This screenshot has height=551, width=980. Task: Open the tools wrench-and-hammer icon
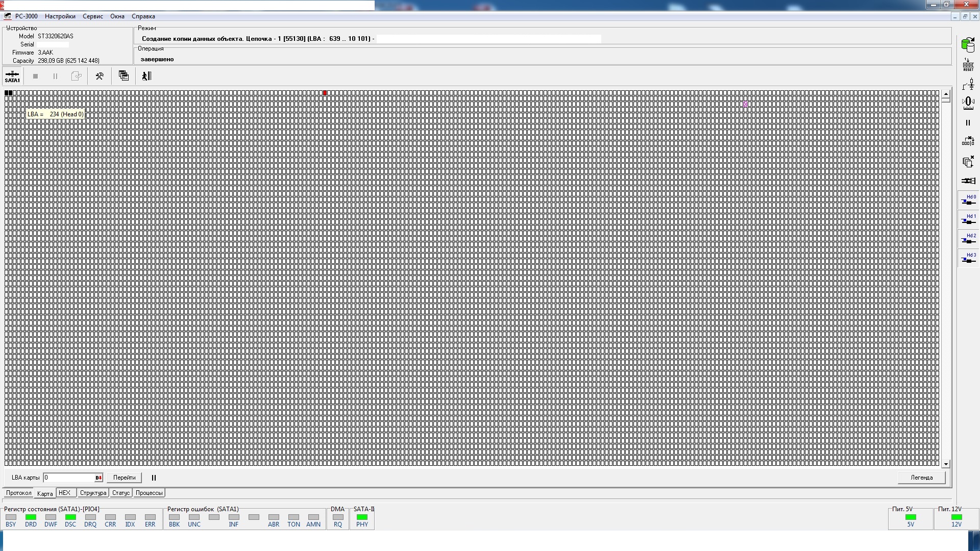coord(100,76)
